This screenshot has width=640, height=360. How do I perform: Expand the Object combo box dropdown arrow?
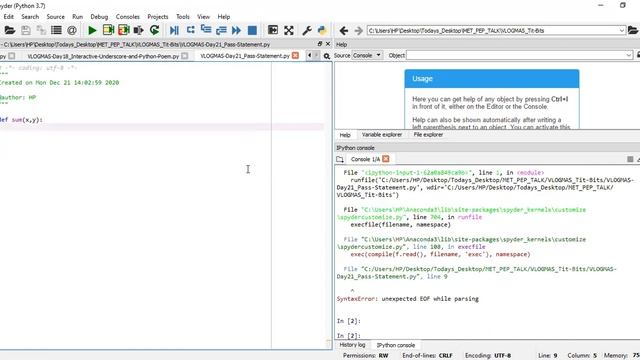pyautogui.click(x=629, y=55)
